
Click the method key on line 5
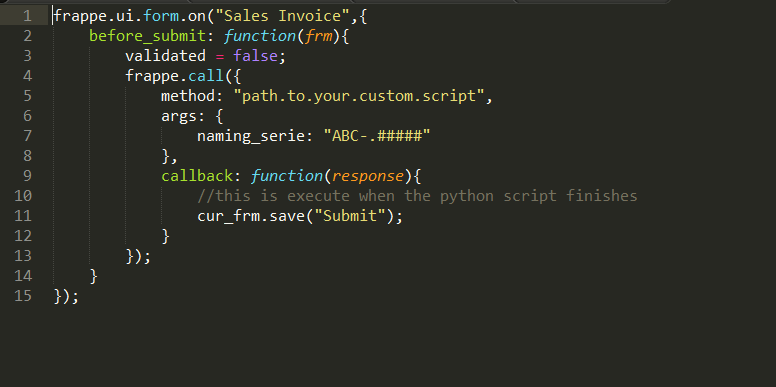[x=188, y=96]
